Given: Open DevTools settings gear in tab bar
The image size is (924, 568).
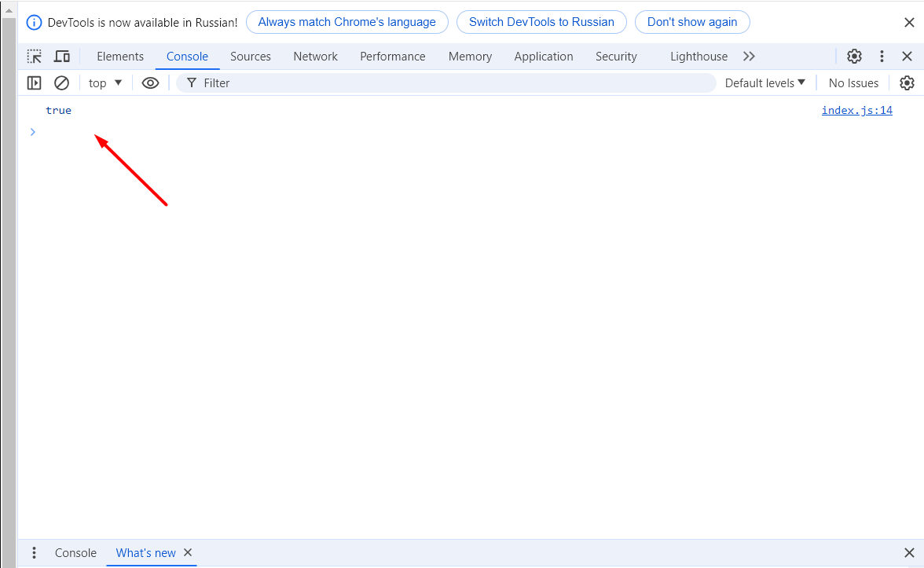Looking at the screenshot, I should pyautogui.click(x=855, y=56).
